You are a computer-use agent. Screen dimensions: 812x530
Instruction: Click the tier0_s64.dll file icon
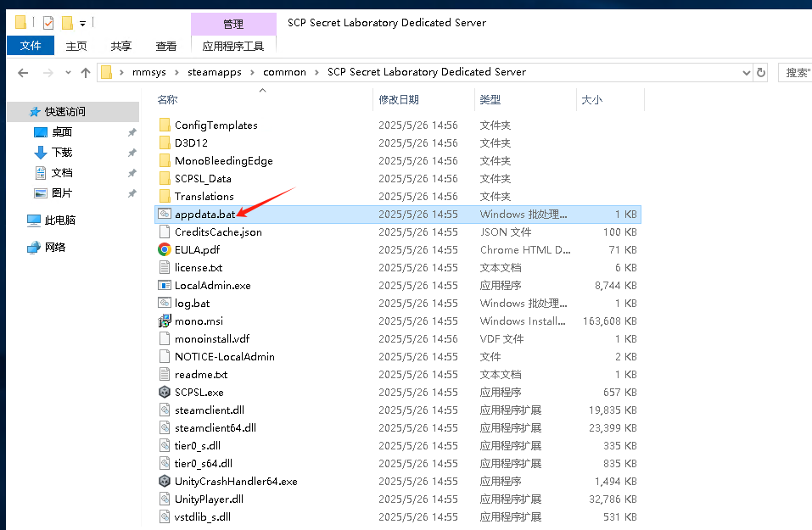coord(165,463)
